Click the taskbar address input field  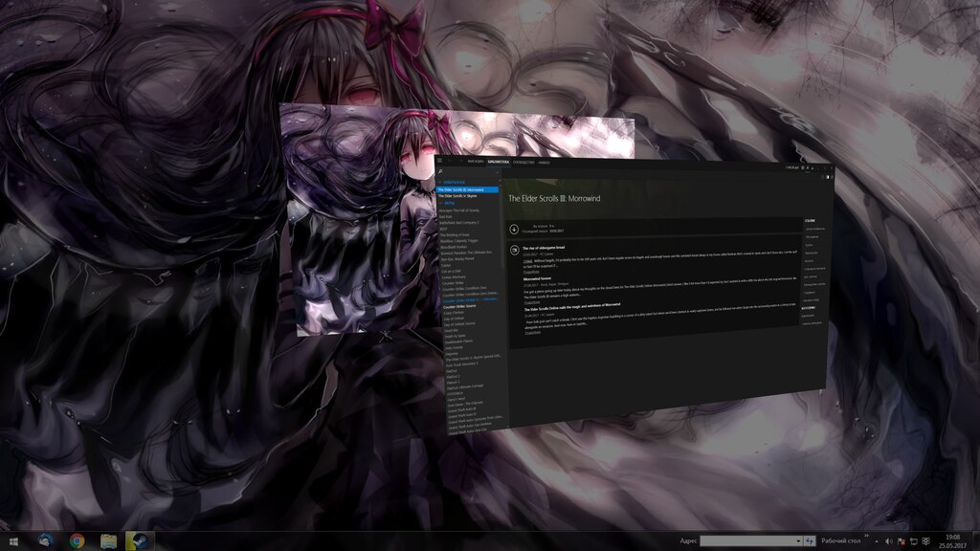[746, 540]
